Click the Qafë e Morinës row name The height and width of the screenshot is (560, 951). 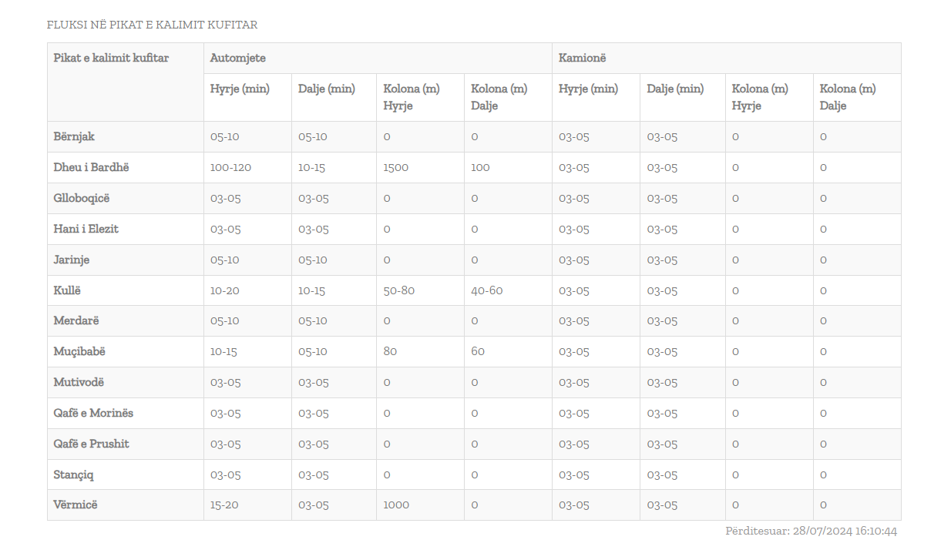pyautogui.click(x=93, y=413)
